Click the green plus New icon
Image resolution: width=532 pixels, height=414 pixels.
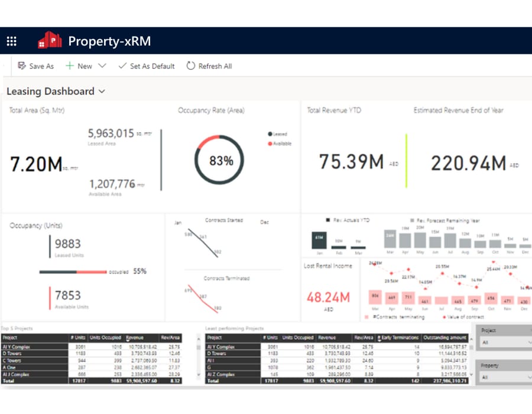pyautogui.click(x=70, y=66)
